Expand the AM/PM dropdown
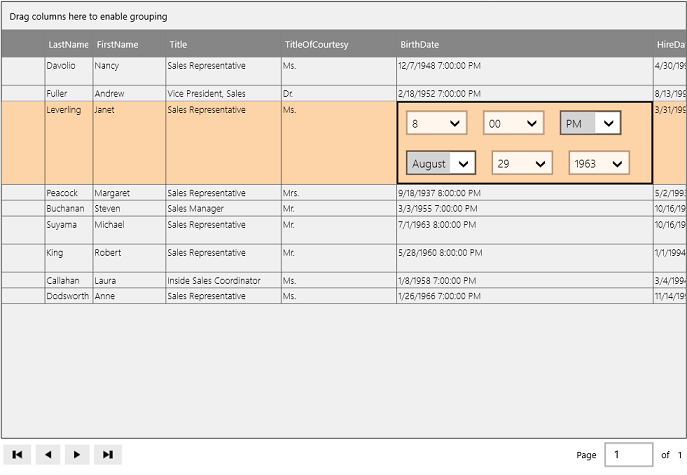 [590, 123]
